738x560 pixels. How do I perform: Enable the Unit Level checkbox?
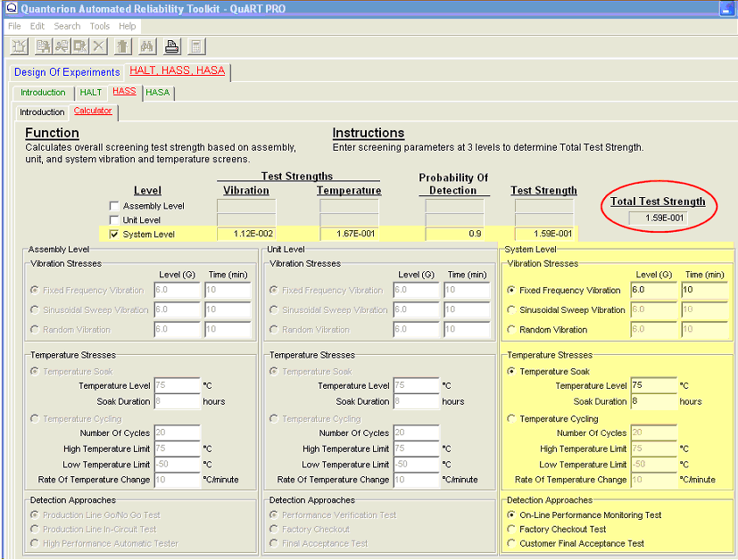114,220
